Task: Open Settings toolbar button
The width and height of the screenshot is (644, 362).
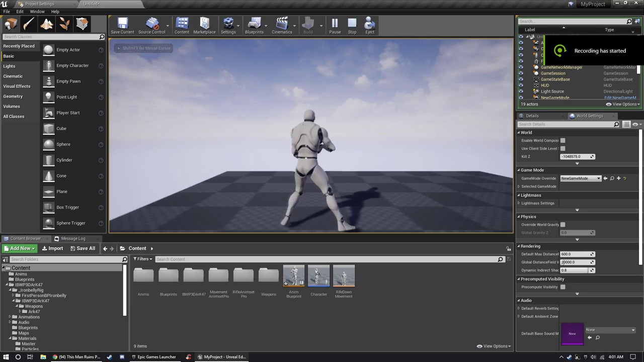Action: [228, 26]
